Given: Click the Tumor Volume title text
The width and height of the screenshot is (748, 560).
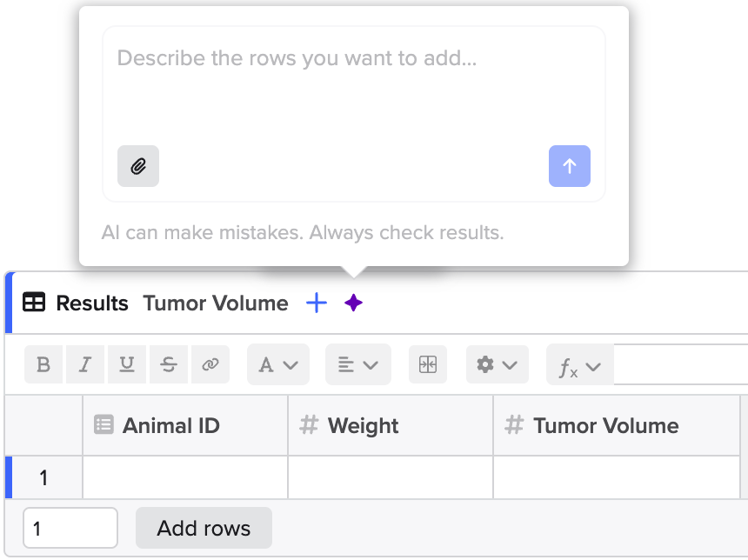Looking at the screenshot, I should 216,303.
